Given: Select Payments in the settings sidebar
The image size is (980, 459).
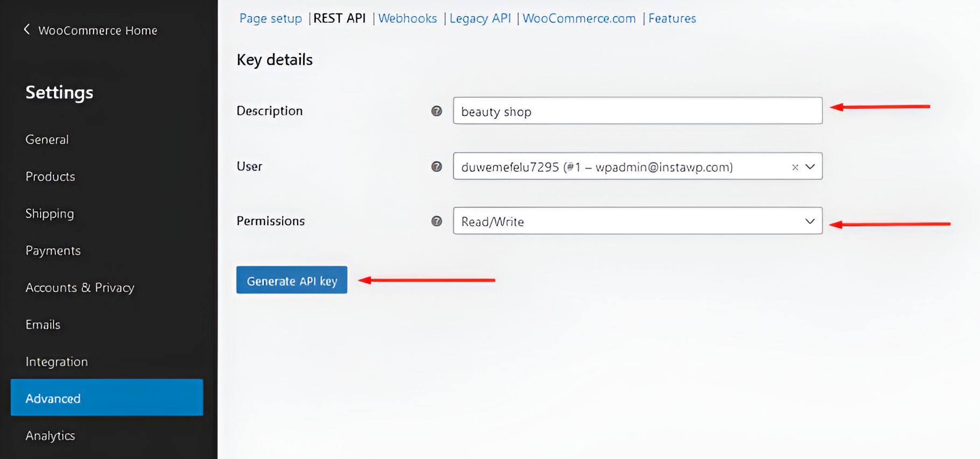Looking at the screenshot, I should coord(53,251).
